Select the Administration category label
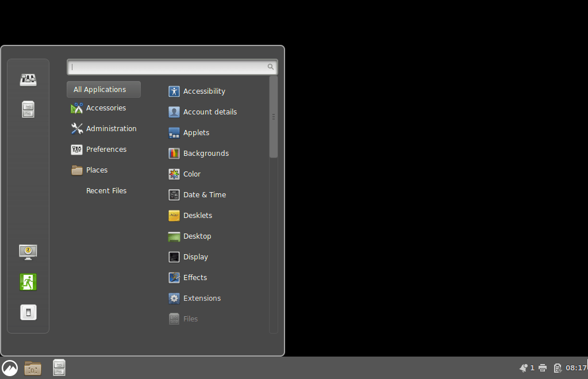588x379 pixels. (x=112, y=129)
